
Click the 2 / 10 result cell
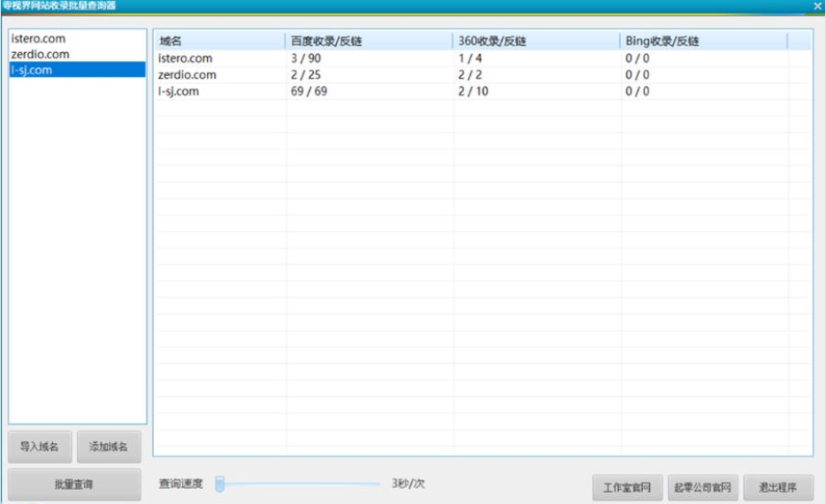tap(473, 91)
